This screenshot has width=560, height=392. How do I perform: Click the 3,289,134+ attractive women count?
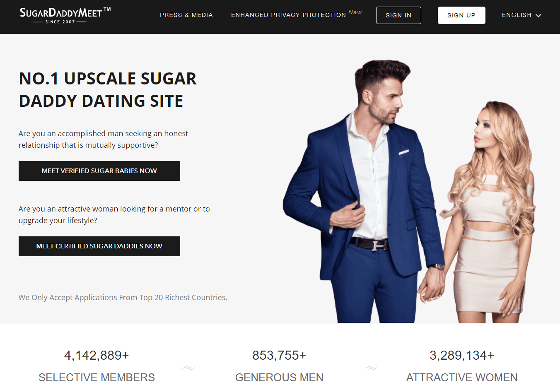(462, 355)
